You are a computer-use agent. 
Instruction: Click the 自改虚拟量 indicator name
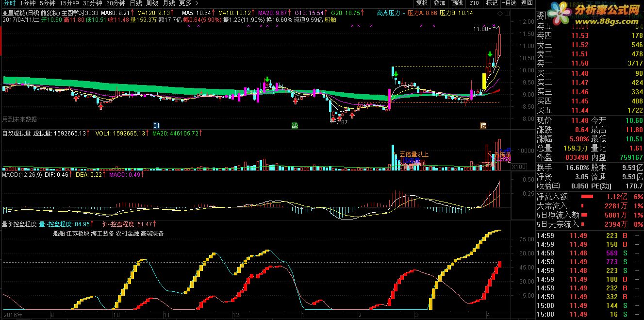[16, 133]
